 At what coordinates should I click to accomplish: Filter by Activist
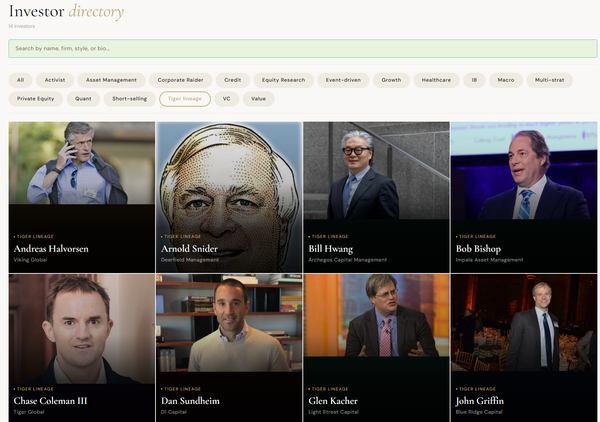click(55, 80)
